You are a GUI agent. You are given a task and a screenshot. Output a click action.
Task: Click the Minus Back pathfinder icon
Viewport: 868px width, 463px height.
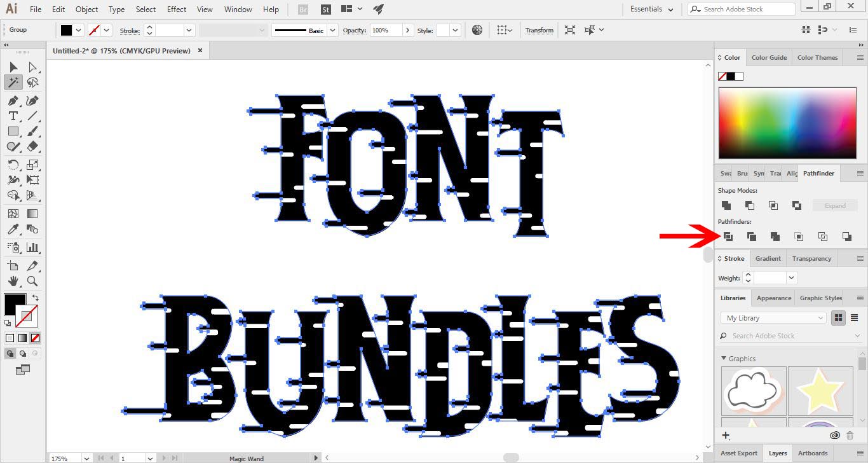(846, 237)
